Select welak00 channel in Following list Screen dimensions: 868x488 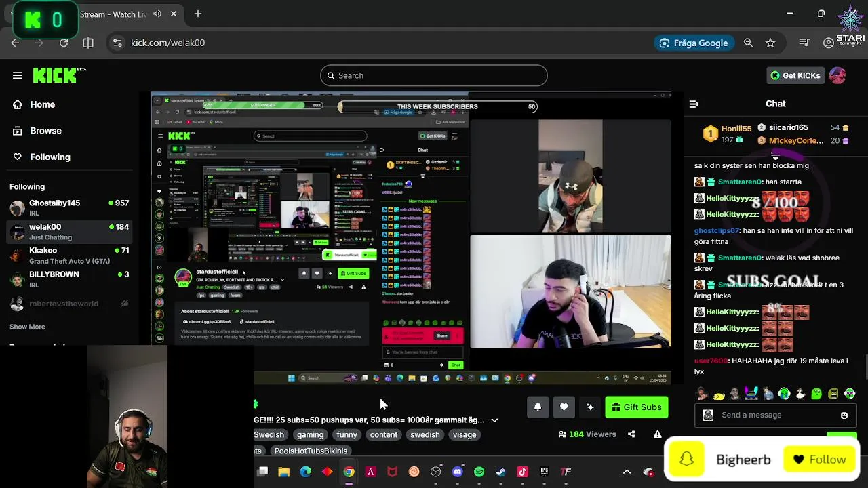tap(69, 231)
